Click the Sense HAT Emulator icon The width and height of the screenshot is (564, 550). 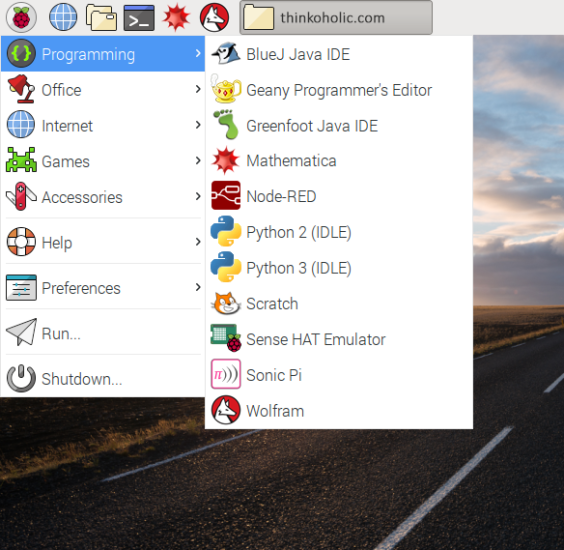click(226, 338)
